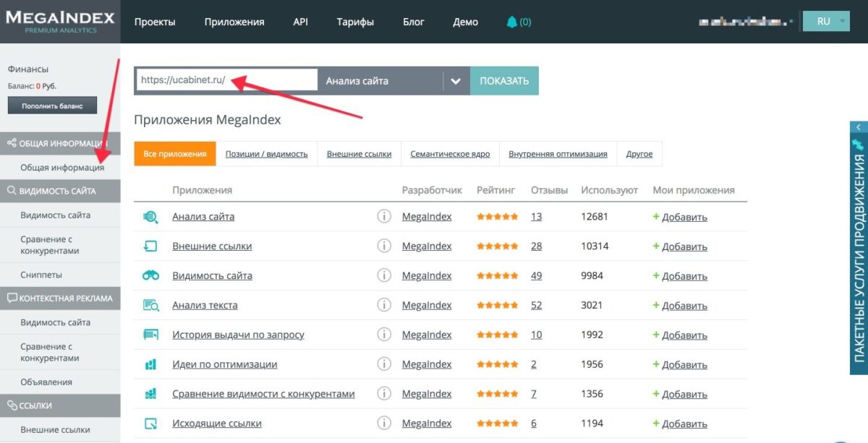Open the Пакетные услуги продвижения side tab
Viewport: 868px width, 443px height.
[x=859, y=253]
